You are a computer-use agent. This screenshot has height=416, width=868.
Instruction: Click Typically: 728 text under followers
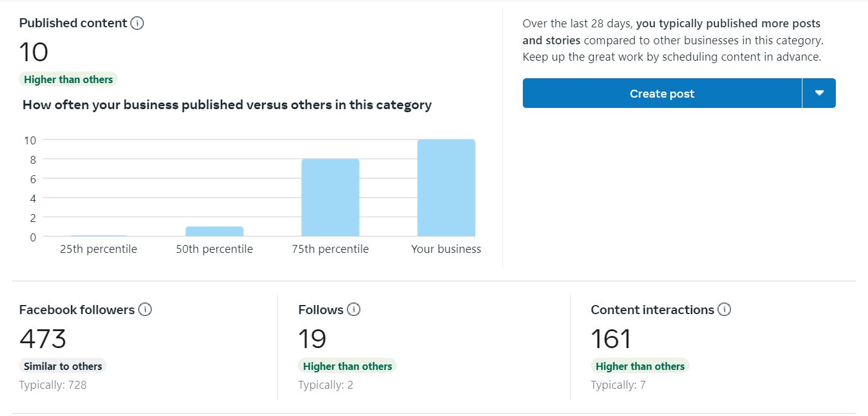[53, 384]
